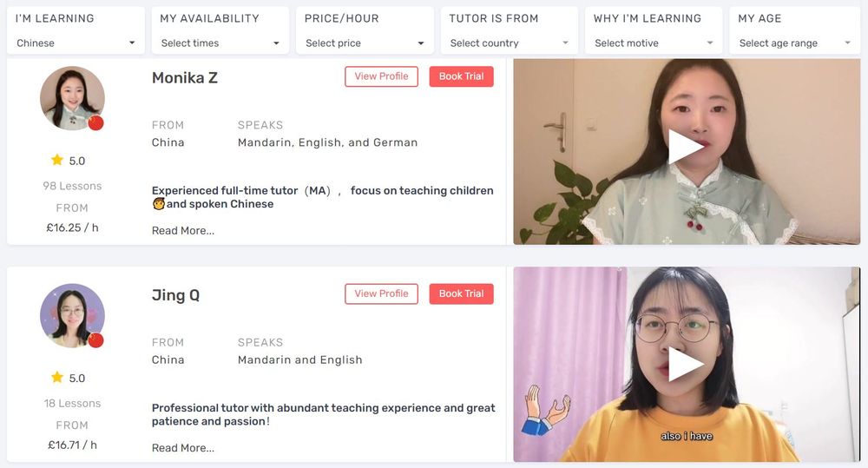
Task: Read More about Jing Q
Action: tap(182, 447)
